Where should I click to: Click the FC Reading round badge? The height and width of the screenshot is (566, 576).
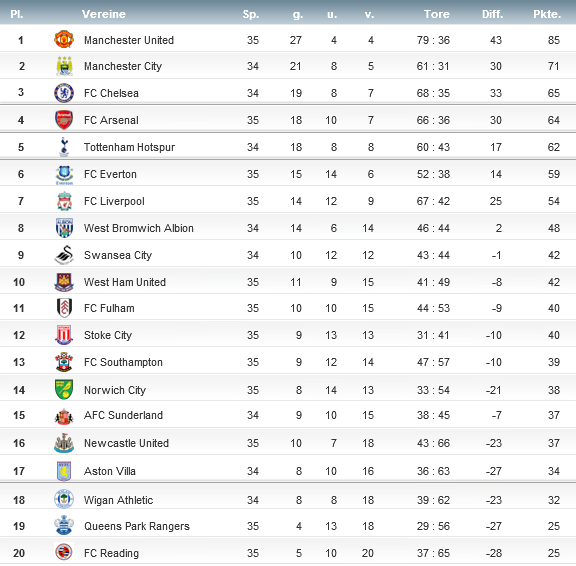64,552
